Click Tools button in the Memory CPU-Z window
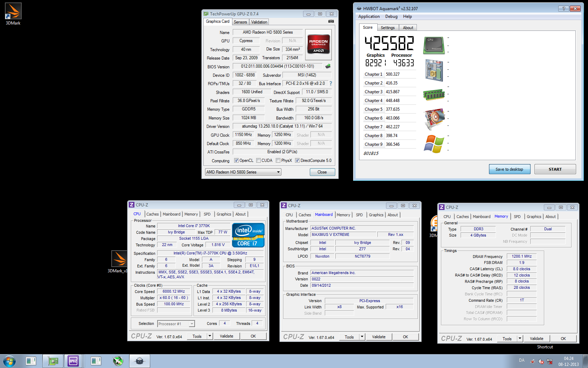 507,339
